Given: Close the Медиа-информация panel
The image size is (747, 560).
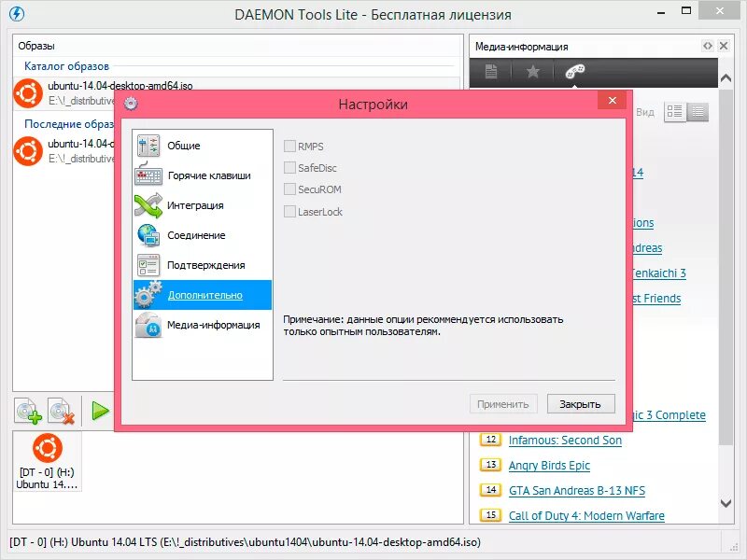Looking at the screenshot, I should click(x=724, y=46).
